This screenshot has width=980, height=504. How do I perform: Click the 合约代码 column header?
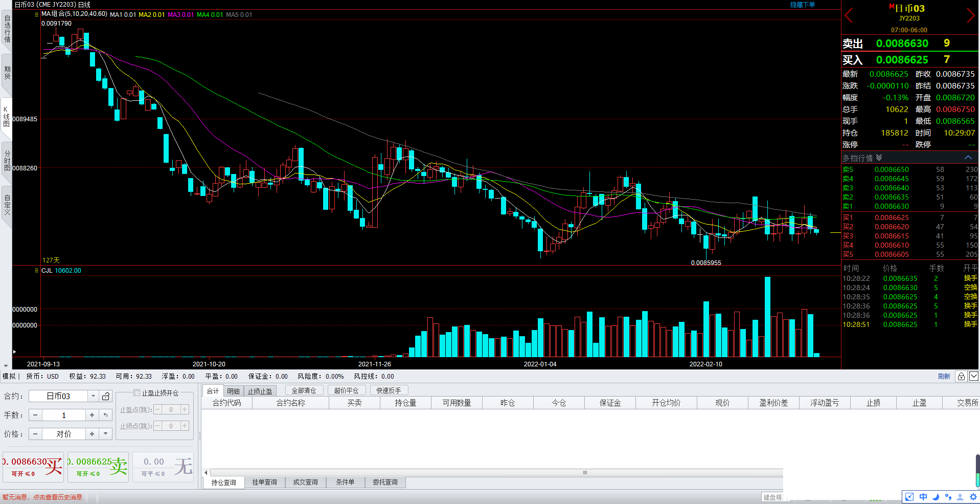pyautogui.click(x=226, y=403)
